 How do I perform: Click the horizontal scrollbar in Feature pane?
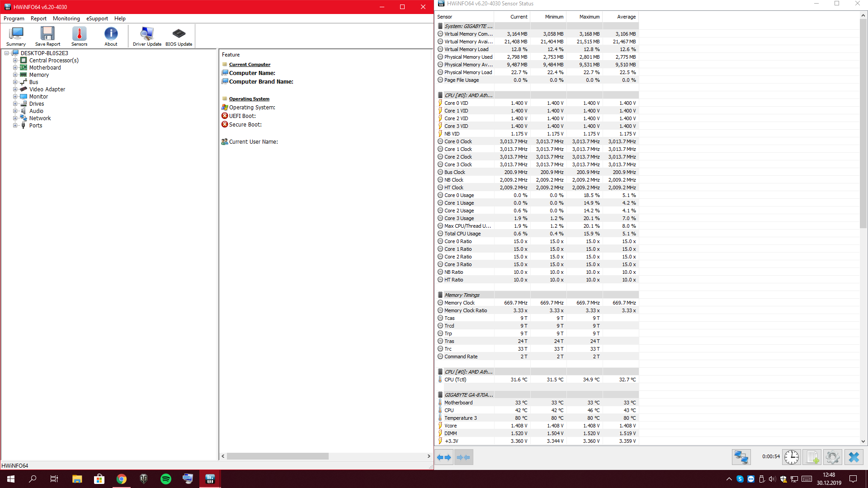tap(278, 456)
